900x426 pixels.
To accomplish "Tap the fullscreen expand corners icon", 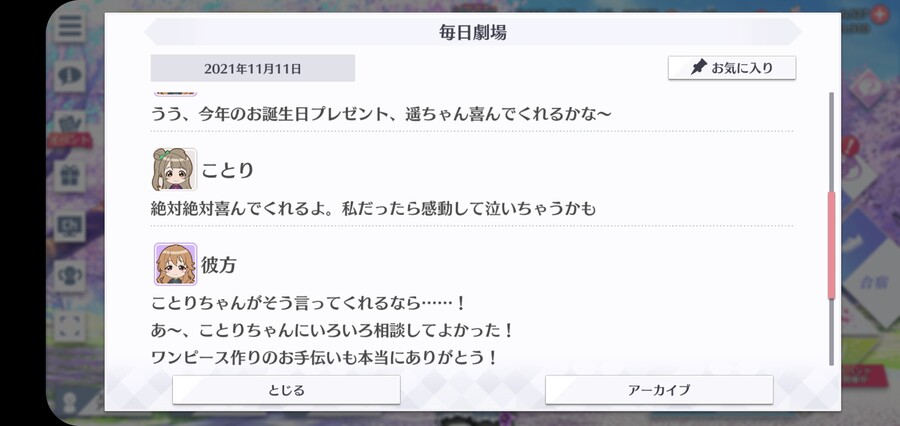I will [70, 326].
